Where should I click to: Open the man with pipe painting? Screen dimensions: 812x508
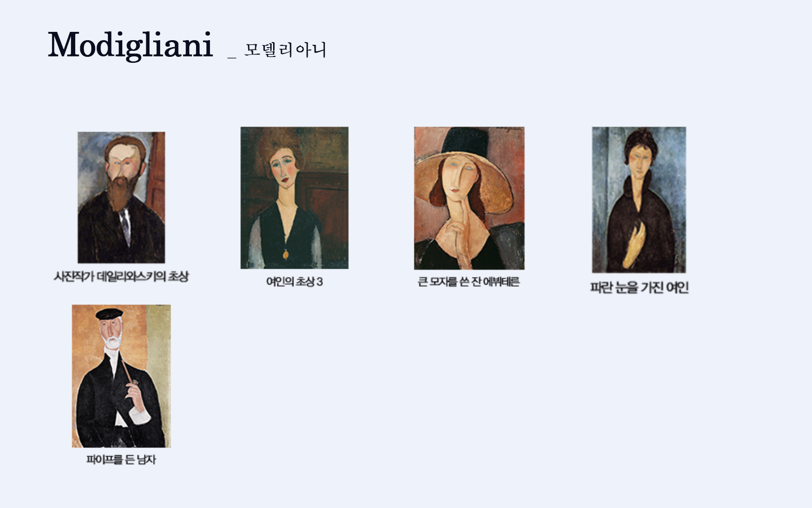121,376
